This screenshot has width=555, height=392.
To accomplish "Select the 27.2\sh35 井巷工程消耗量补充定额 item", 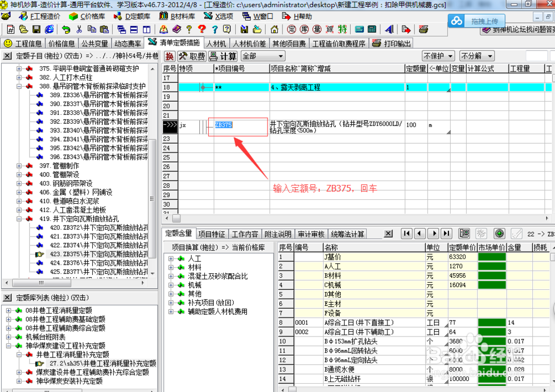I will coord(103,363).
